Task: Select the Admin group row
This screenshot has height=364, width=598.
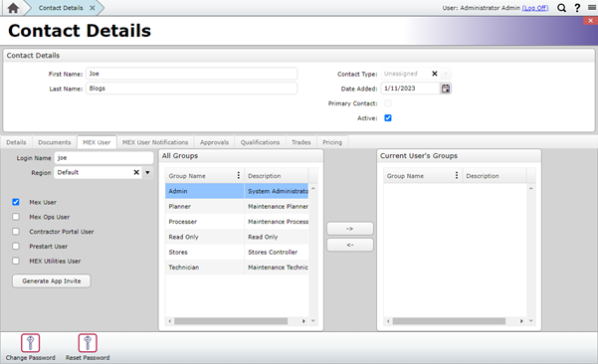Action: pos(237,191)
